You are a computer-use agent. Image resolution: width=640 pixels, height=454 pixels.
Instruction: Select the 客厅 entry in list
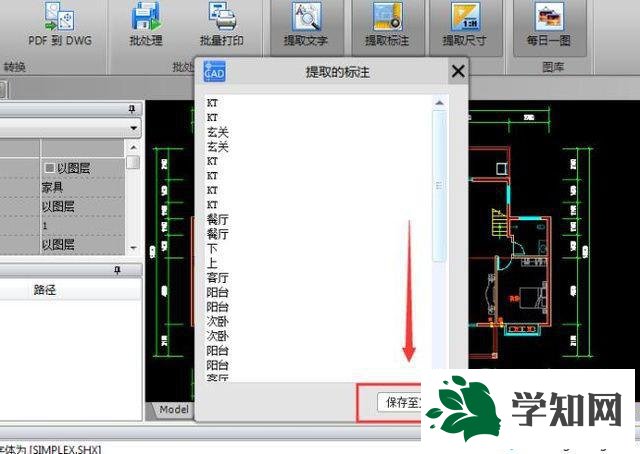click(x=217, y=278)
